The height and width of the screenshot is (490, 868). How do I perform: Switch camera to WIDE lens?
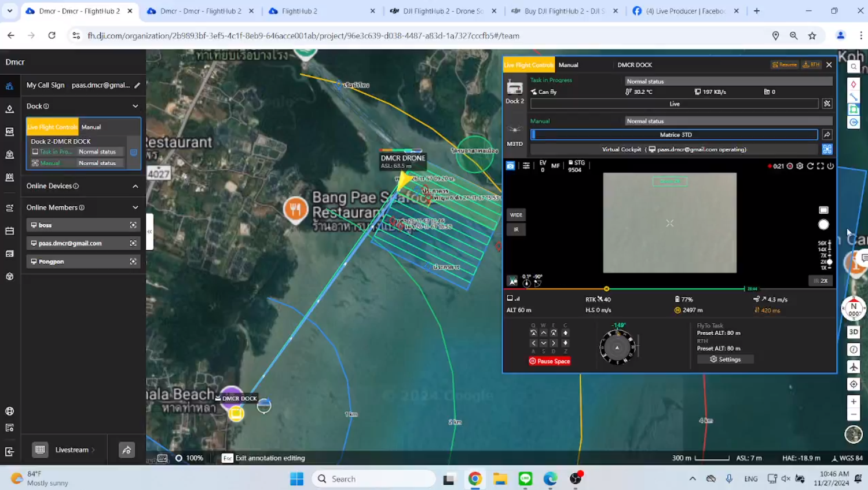point(516,215)
